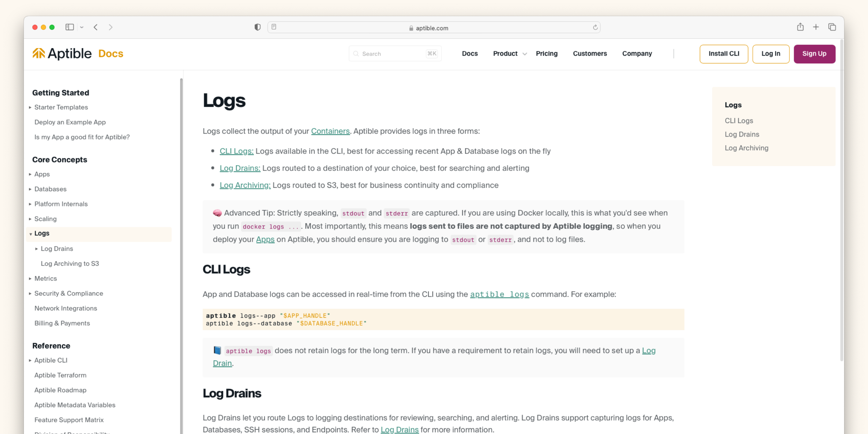Click the Safari share icon

800,27
